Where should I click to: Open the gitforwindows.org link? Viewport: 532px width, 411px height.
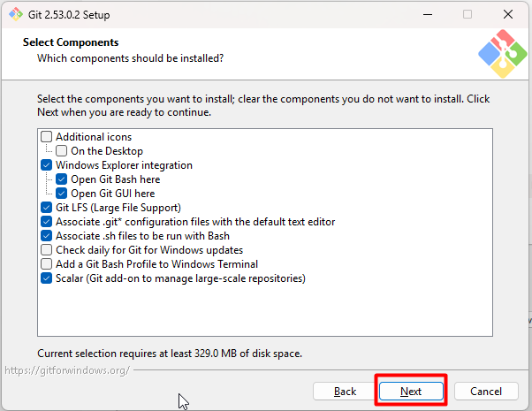coord(67,370)
